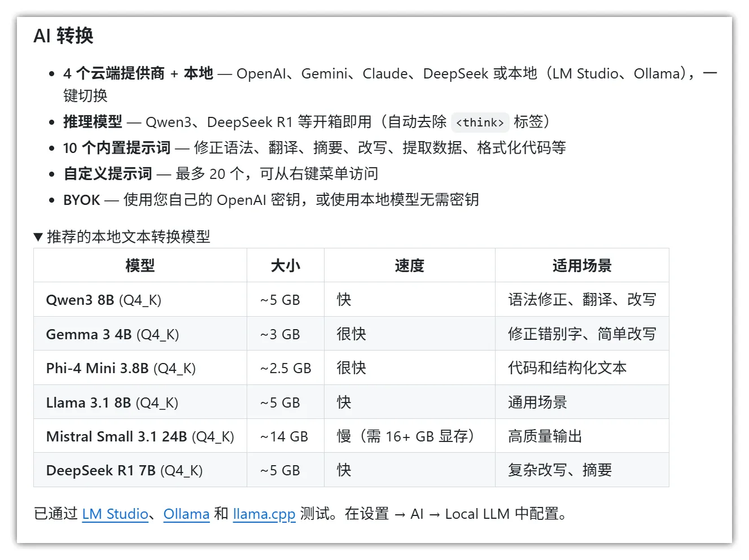This screenshot has width=749, height=560.
Task: Click the ~14 GB size cell
Action: pos(284,436)
